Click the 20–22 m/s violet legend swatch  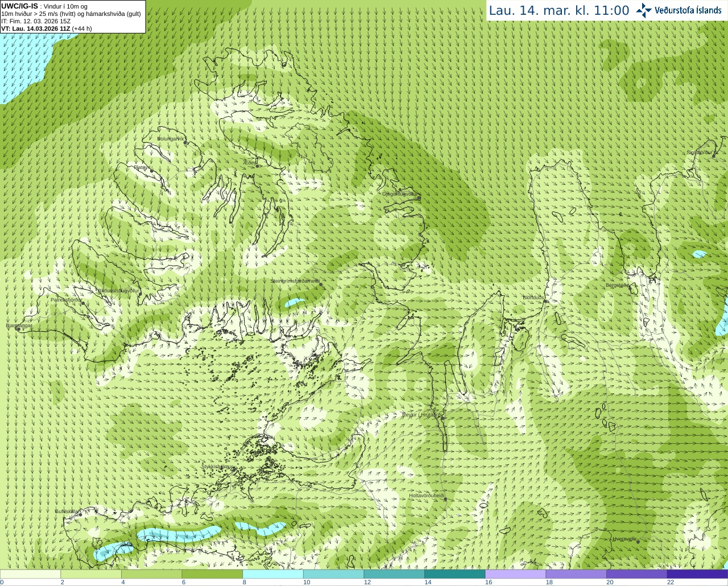tap(637, 574)
